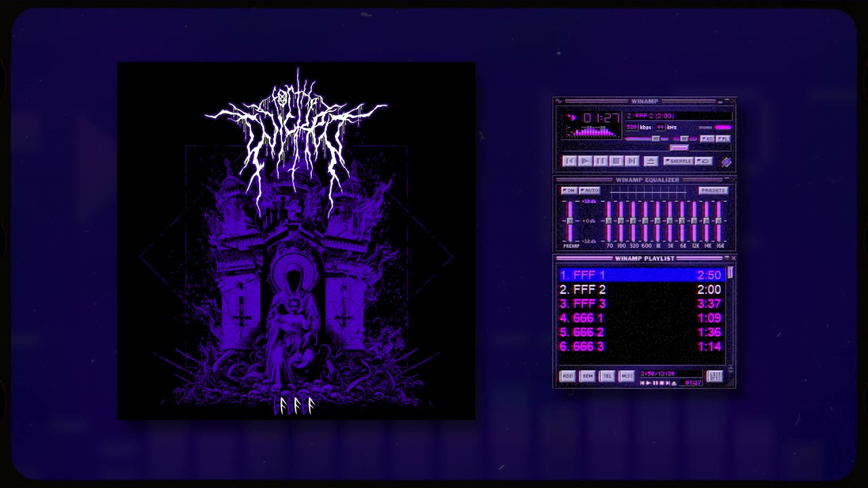Pause playback in Winamp main window

tap(601, 161)
